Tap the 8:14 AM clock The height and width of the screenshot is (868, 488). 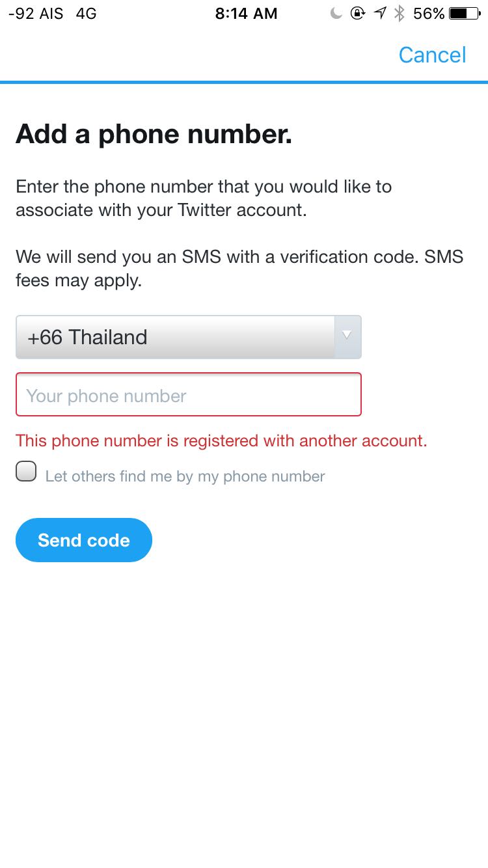(246, 14)
